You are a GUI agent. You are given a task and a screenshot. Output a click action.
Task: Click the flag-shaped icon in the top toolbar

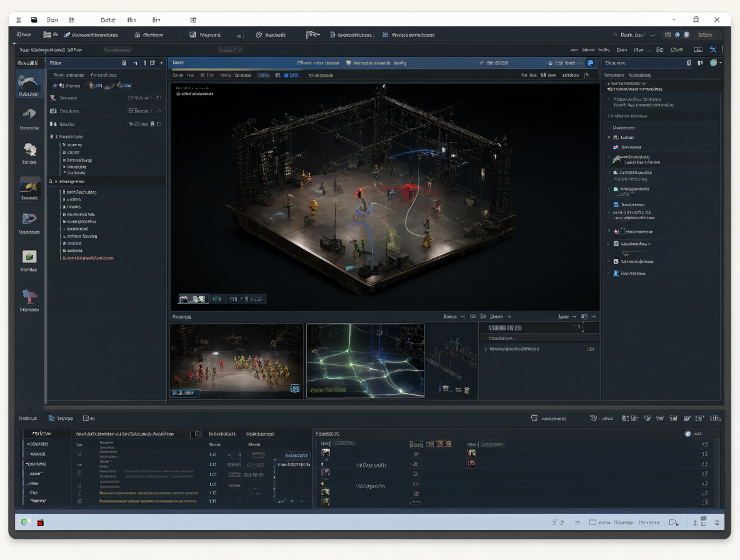coord(312,35)
